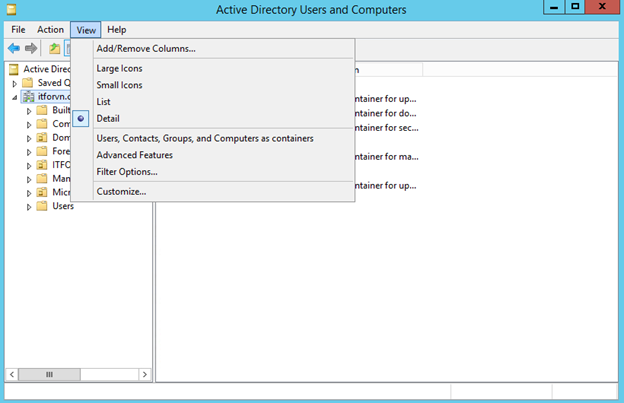
Task: Click the Saved Queries folder icon
Action: [28, 83]
